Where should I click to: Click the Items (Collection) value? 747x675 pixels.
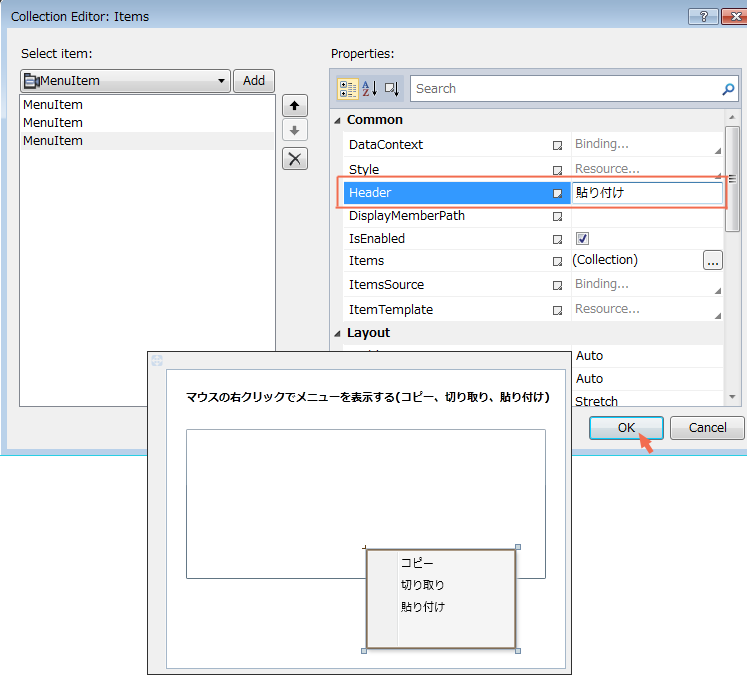click(605, 260)
